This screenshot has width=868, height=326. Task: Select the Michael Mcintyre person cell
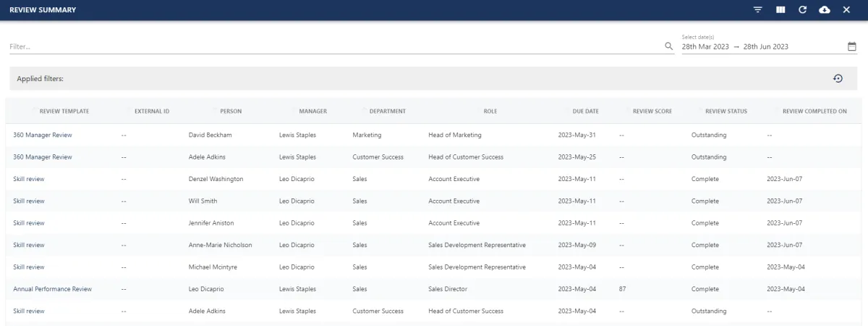(213, 267)
